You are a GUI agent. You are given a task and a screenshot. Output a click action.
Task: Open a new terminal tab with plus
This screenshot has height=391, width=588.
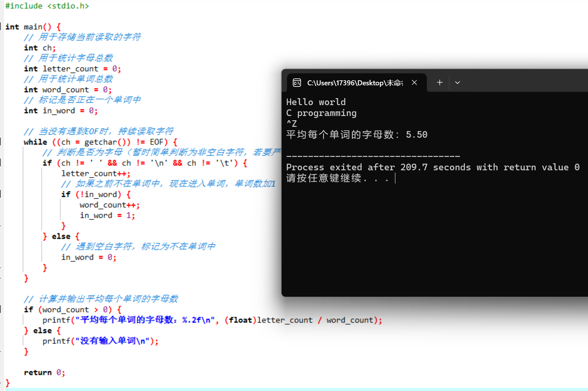click(x=440, y=82)
